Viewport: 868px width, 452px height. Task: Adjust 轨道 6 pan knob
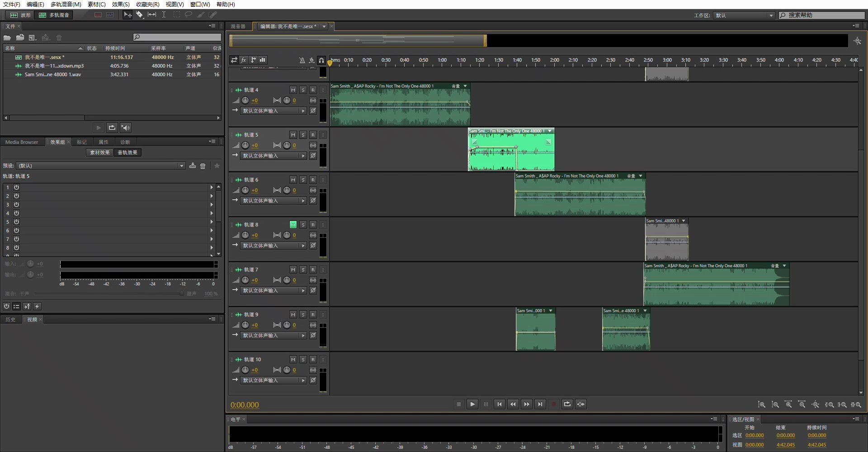pos(287,190)
